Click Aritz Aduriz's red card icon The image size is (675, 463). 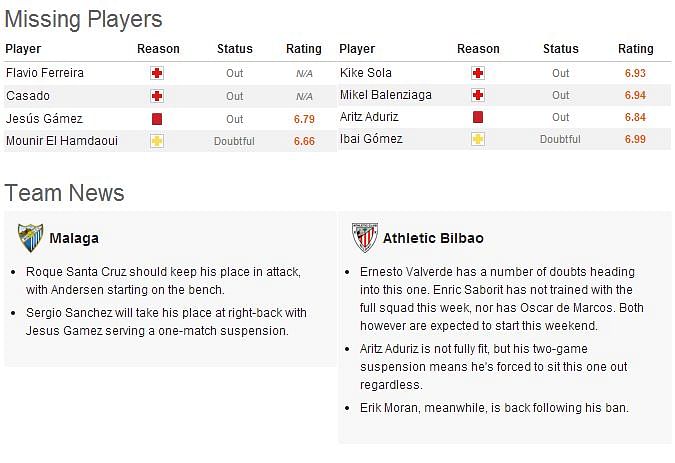point(478,117)
